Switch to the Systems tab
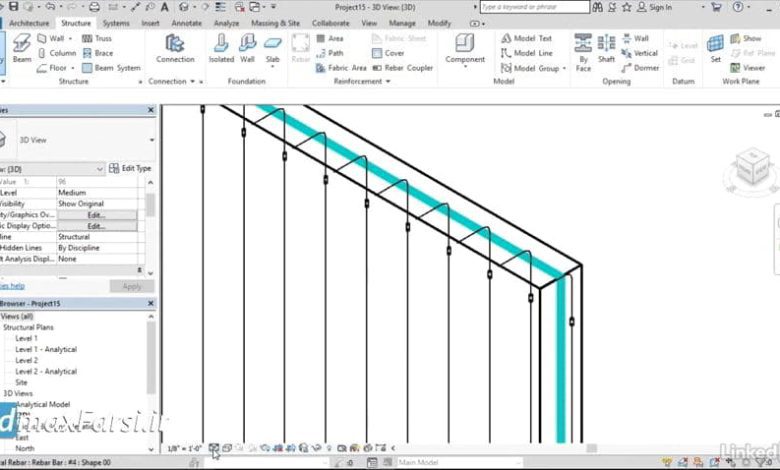 pos(116,23)
